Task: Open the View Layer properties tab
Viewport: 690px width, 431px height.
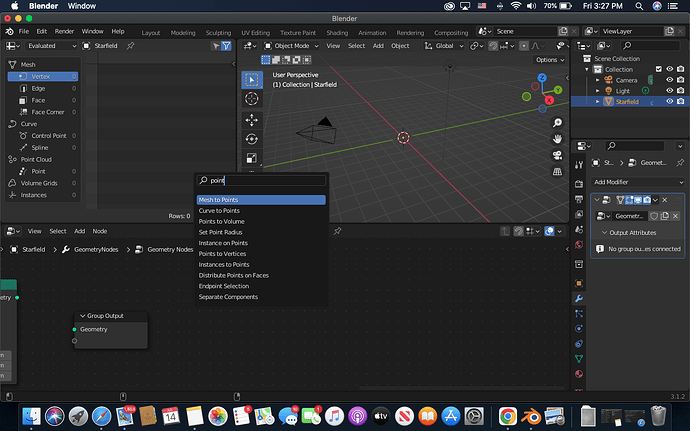Action: (579, 214)
